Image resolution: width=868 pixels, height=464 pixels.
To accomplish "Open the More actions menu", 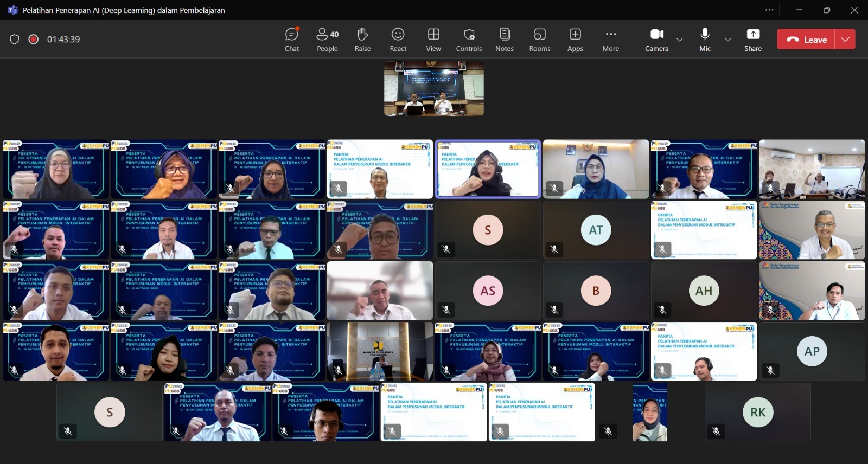I will 610,40.
